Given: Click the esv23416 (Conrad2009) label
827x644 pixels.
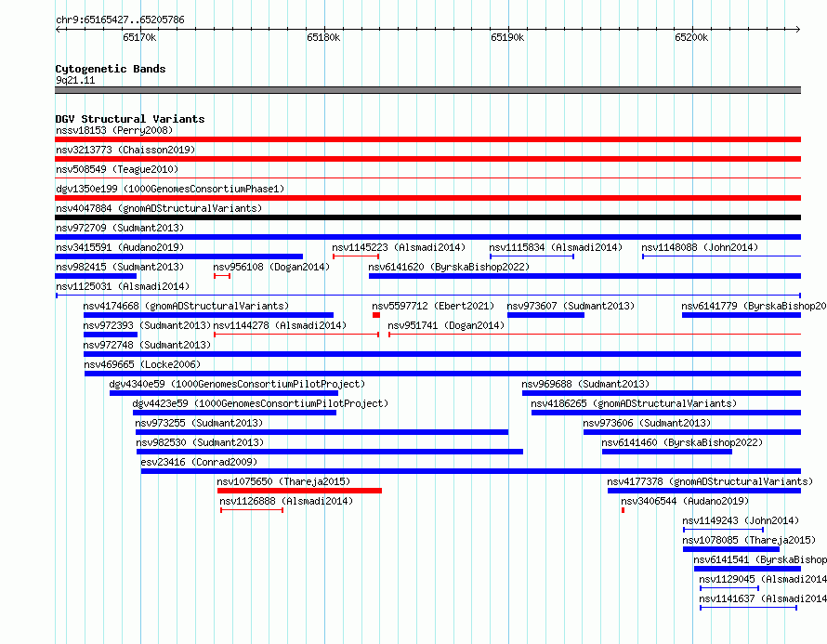Looking at the screenshot, I should click(x=200, y=462).
